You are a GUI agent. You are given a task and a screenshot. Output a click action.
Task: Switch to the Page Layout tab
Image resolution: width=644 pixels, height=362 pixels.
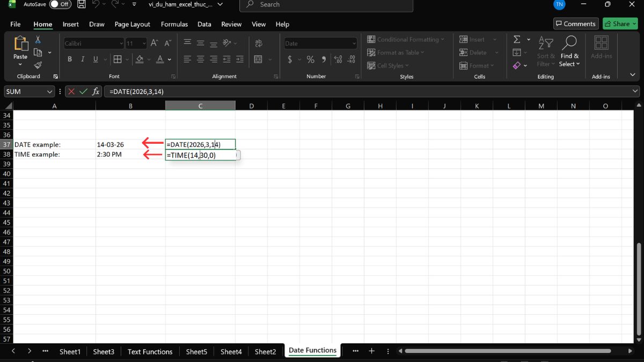click(x=133, y=24)
